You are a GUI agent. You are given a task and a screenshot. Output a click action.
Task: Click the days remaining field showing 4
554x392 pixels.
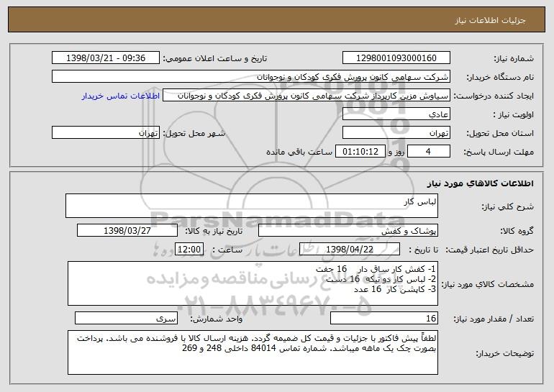click(429, 151)
